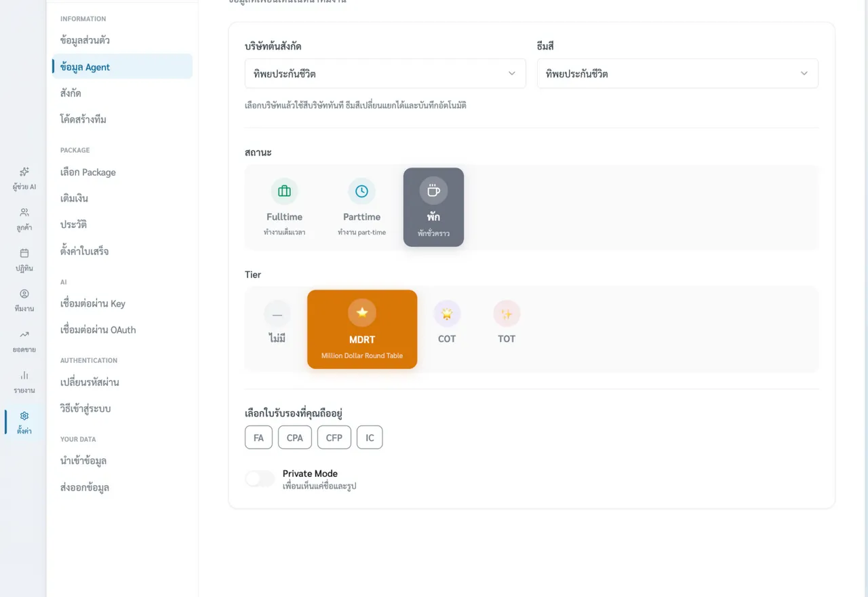Select the MDRT tier card
This screenshot has width=868, height=597.
coord(362,330)
